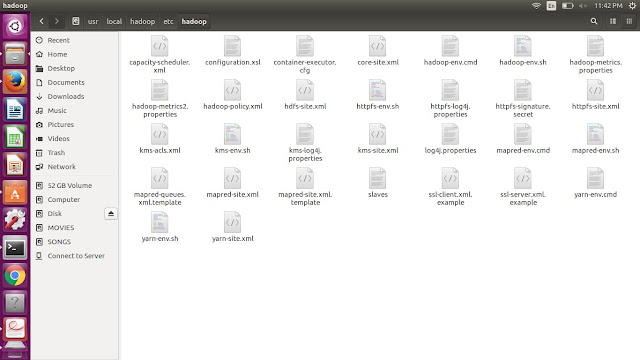The height and width of the screenshot is (360, 640).
Task: Open the capacity-scheduler.xml file icon
Action: [160, 46]
